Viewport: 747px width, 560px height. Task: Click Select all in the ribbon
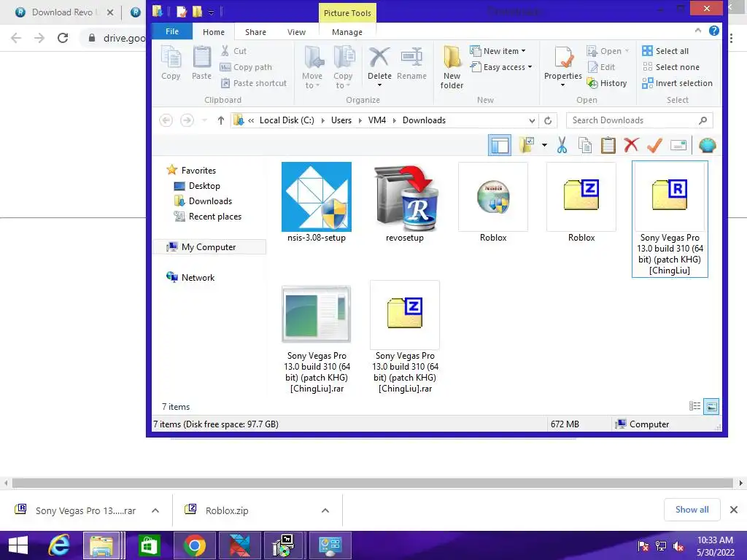tap(665, 51)
